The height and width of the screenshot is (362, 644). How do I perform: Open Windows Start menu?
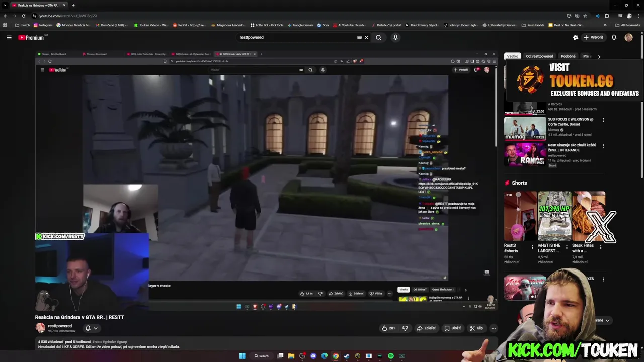pos(242,356)
